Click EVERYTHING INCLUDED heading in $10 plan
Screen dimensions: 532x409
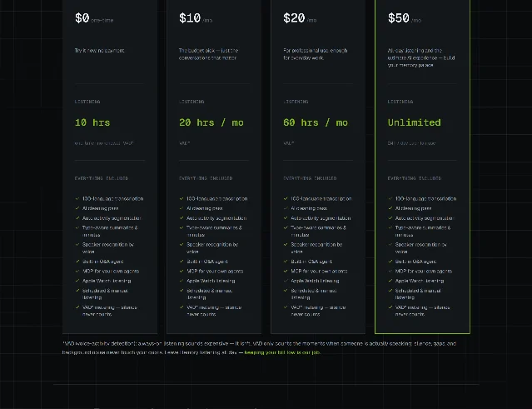[206, 178]
